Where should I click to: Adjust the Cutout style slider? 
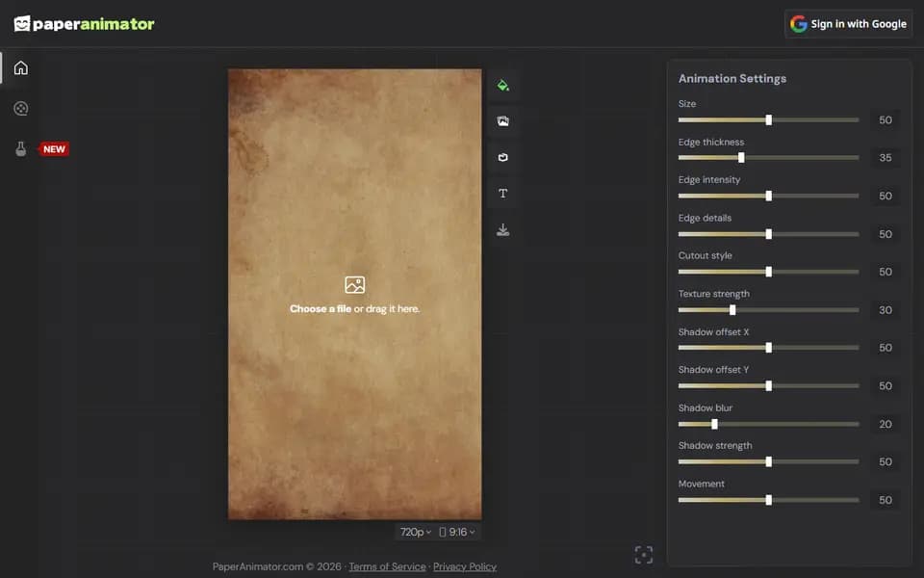click(768, 272)
